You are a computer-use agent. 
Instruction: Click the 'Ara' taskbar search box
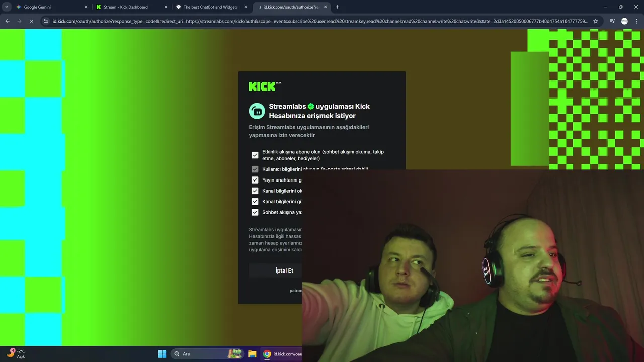click(x=206, y=354)
